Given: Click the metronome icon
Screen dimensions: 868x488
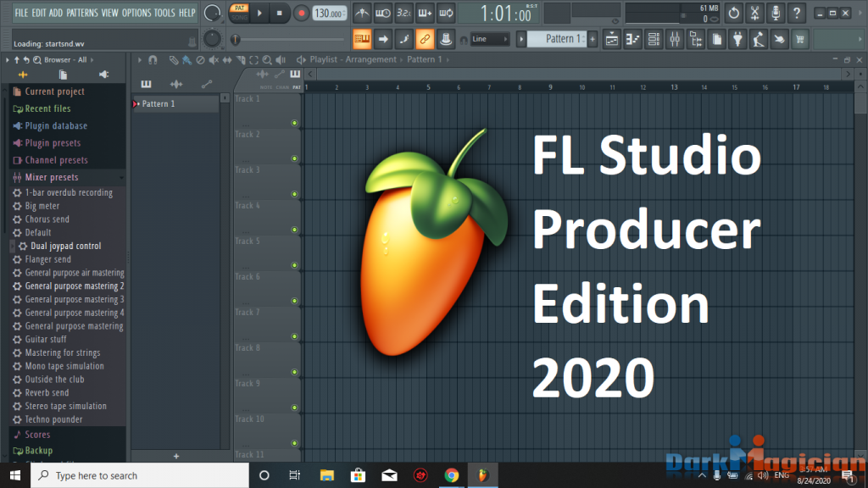Looking at the screenshot, I should [x=362, y=13].
